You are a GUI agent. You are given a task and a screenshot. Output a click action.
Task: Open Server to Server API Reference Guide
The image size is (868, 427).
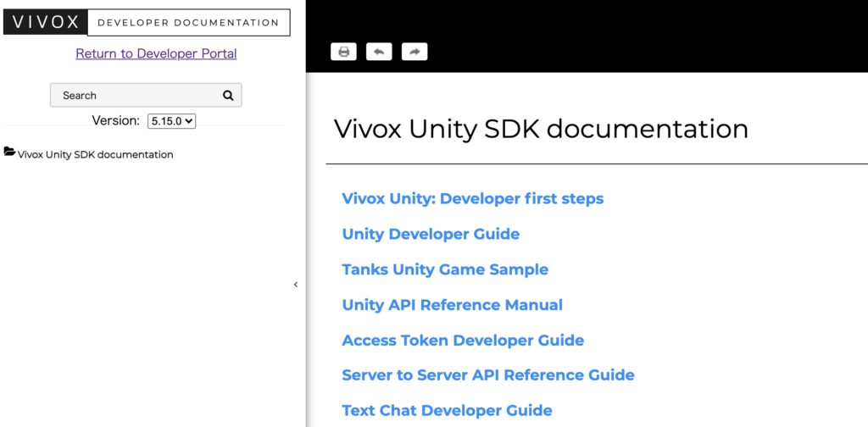488,375
